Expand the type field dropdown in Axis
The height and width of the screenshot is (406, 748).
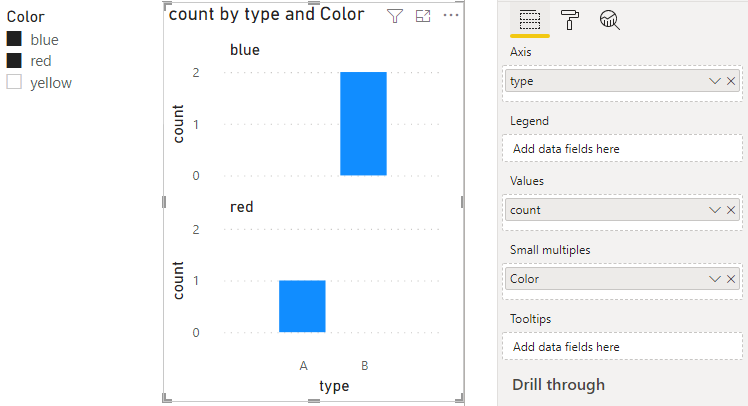point(714,81)
